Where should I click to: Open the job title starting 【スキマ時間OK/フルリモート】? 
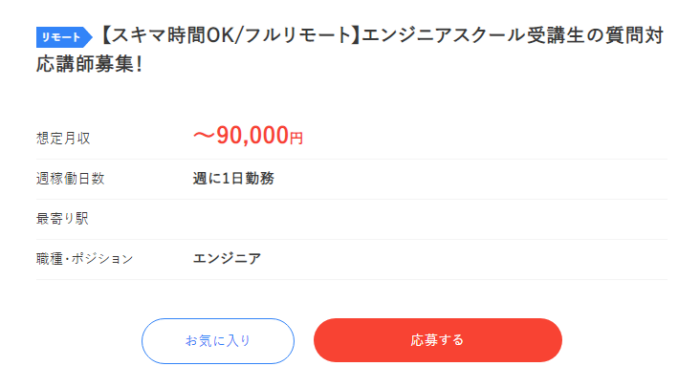click(x=350, y=50)
